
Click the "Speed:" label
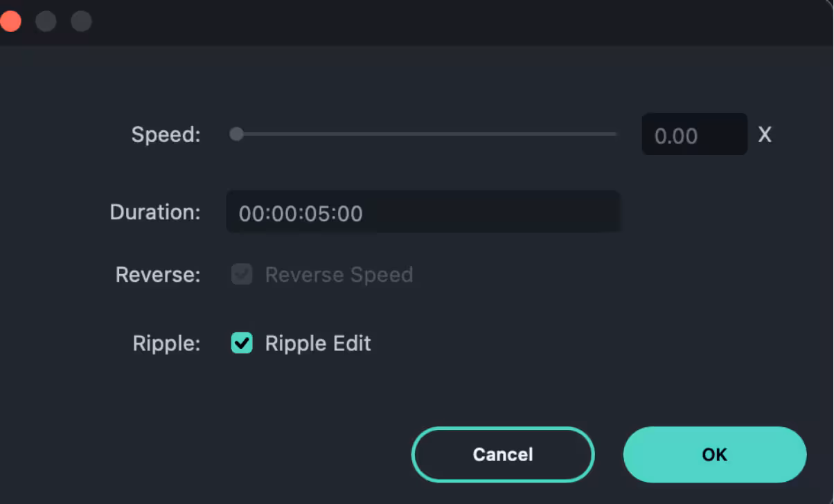tap(166, 134)
